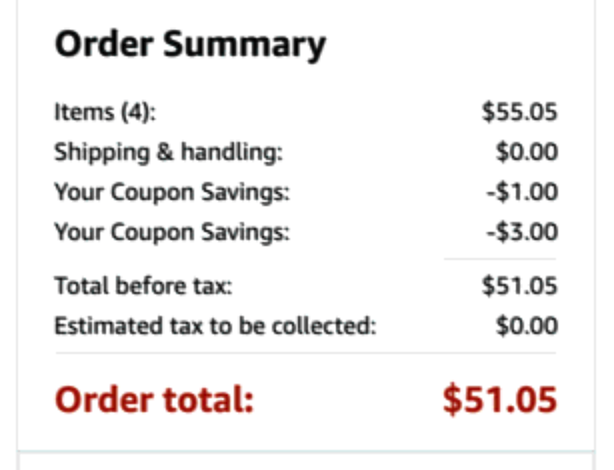This screenshot has height=470, width=614.
Task: Click the Coupon Savings label for -$1.00
Action: 172,193
